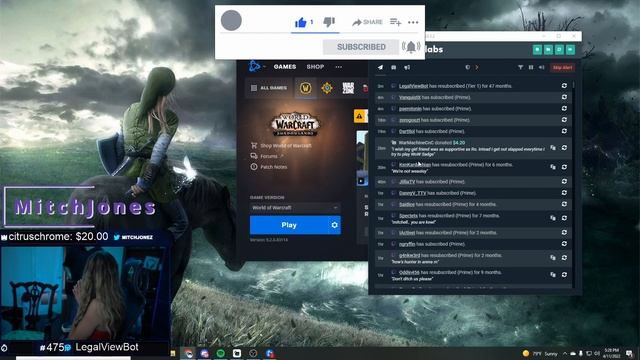This screenshot has height=360, width=640.
Task: Click the thumbs-up like icon
Action: coord(300,22)
